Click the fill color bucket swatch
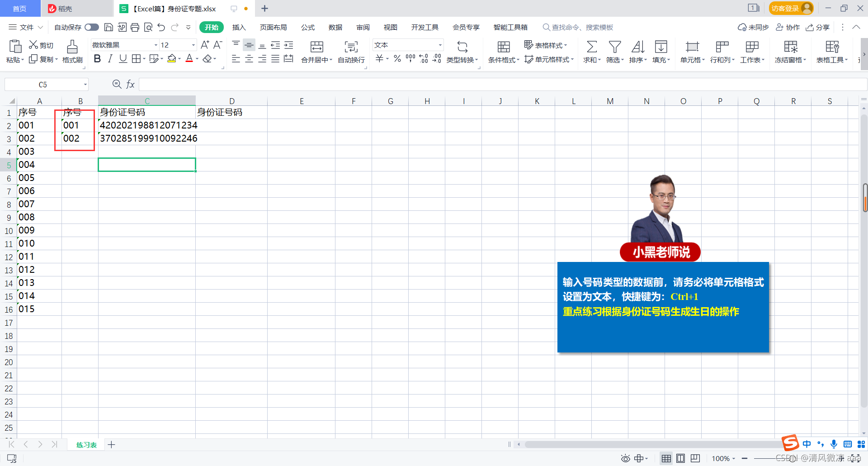Image resolution: width=868 pixels, height=466 pixels. pyautogui.click(x=171, y=59)
